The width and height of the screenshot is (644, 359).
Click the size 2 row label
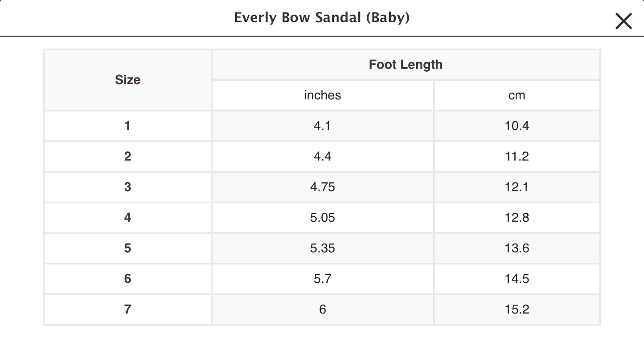point(127,156)
